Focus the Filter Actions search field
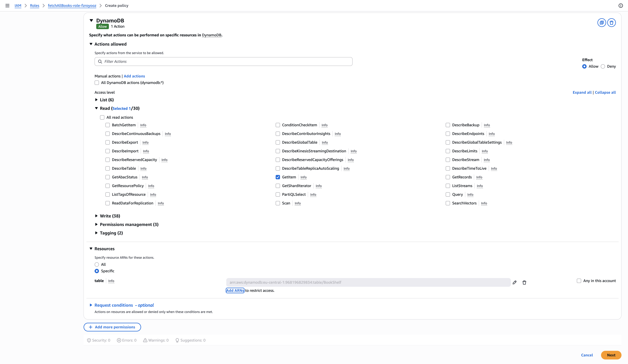Screen dimensions: 628x364 [223, 62]
